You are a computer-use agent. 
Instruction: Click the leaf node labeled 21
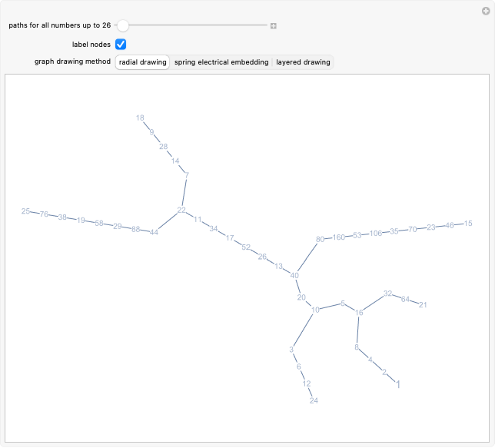pyautogui.click(x=423, y=304)
